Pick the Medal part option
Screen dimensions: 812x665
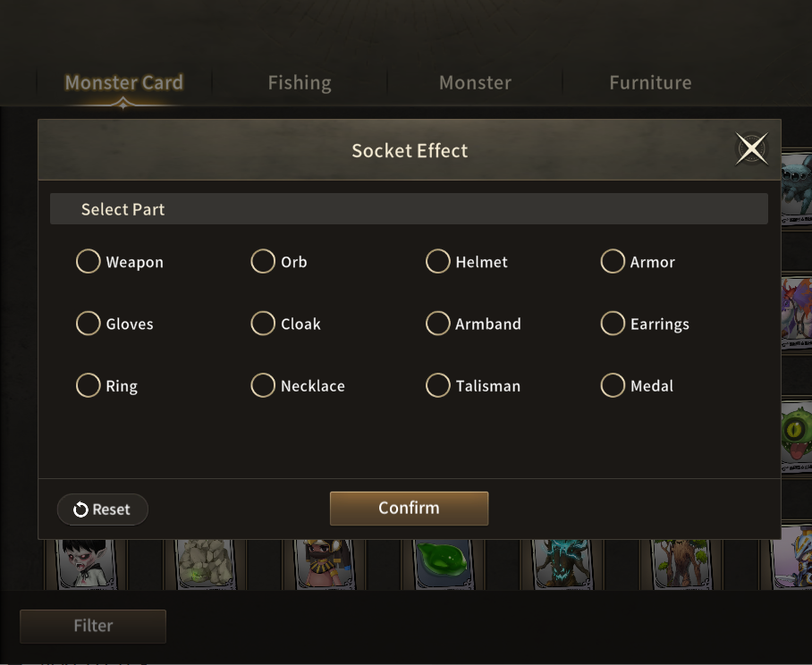point(613,386)
